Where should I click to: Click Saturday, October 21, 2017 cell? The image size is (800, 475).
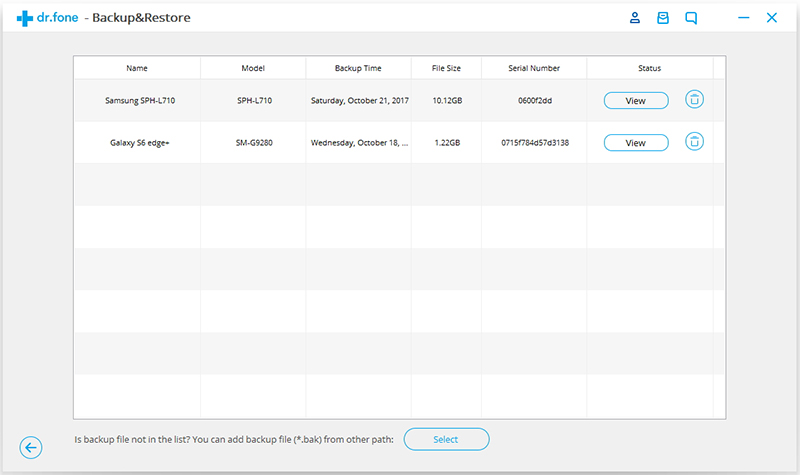click(360, 101)
